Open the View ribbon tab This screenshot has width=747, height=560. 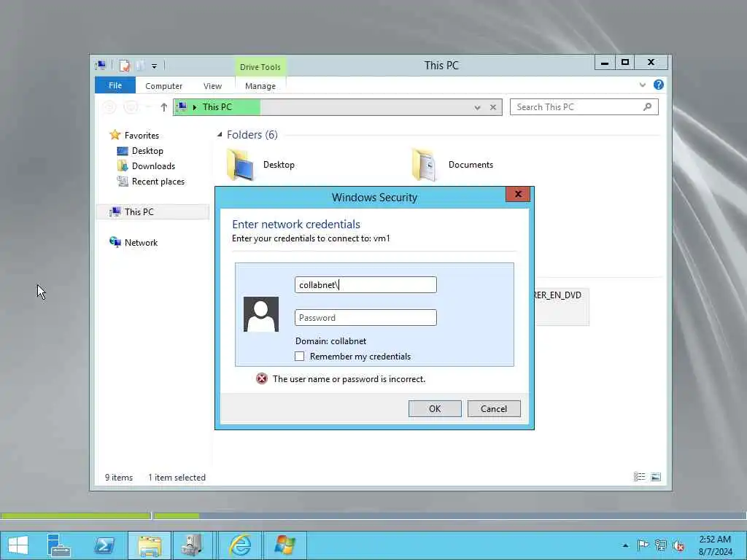[212, 86]
